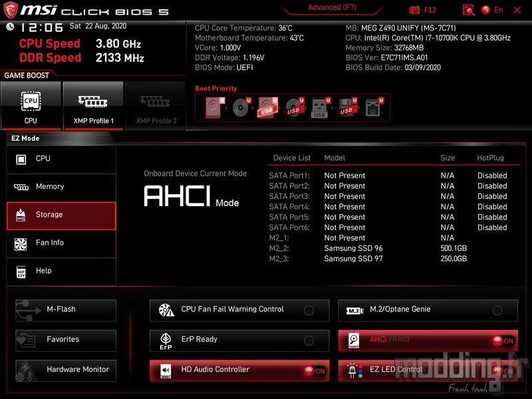The height and width of the screenshot is (399, 532).
Task: Open the BIOS search magnifier icon
Action: 468,10
